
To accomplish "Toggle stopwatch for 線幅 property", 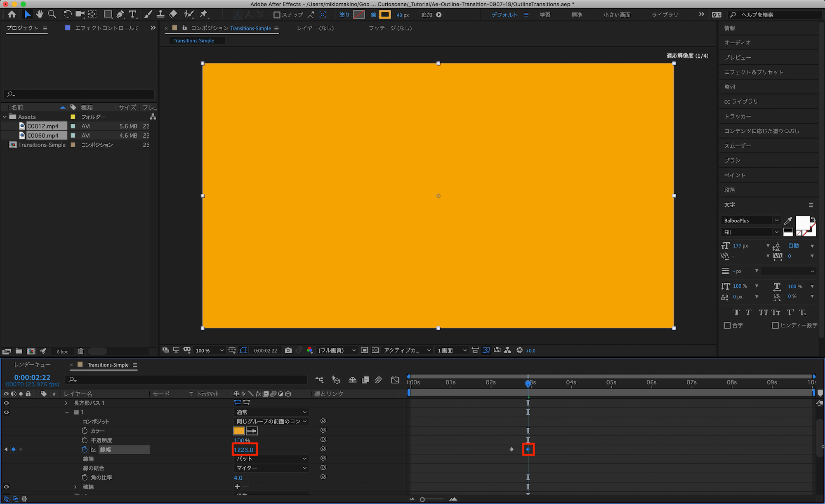I will coord(85,450).
